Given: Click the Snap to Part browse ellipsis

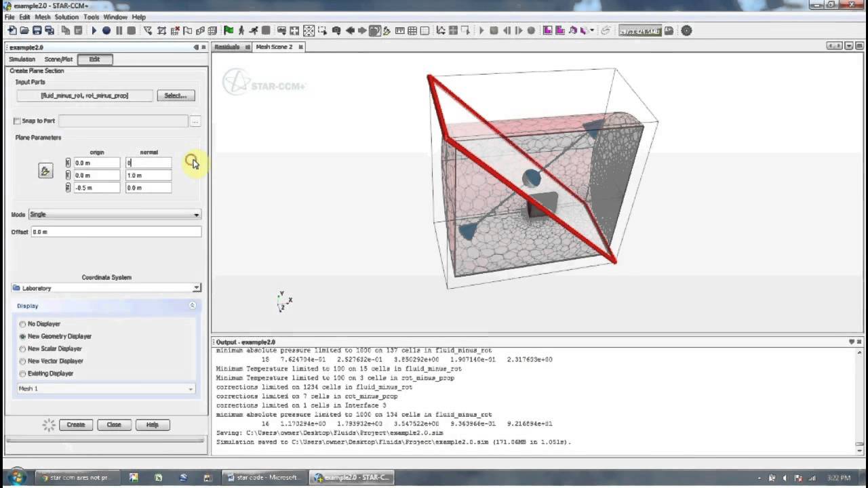Looking at the screenshot, I should 195,121.
